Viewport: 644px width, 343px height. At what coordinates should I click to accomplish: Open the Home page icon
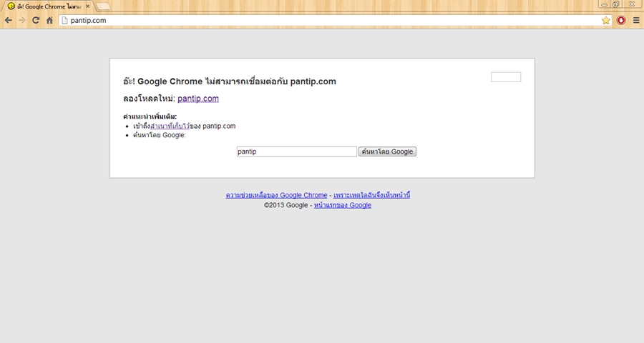(x=49, y=20)
